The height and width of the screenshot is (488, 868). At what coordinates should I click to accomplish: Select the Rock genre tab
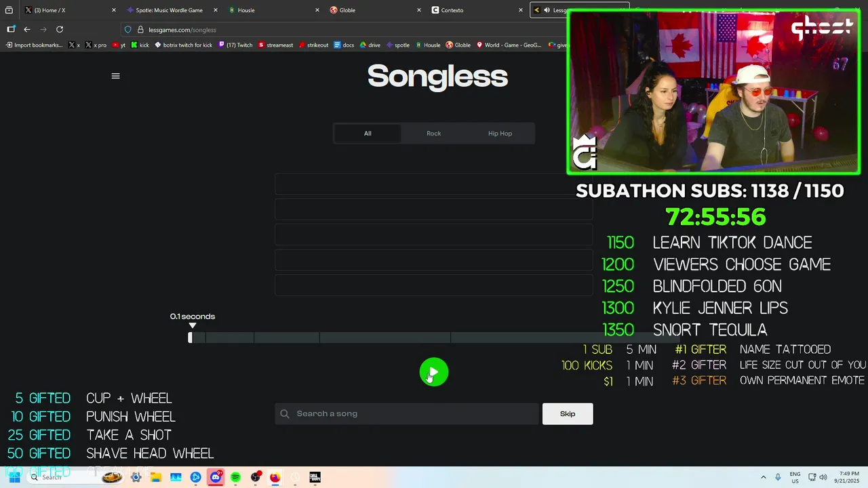pos(433,134)
